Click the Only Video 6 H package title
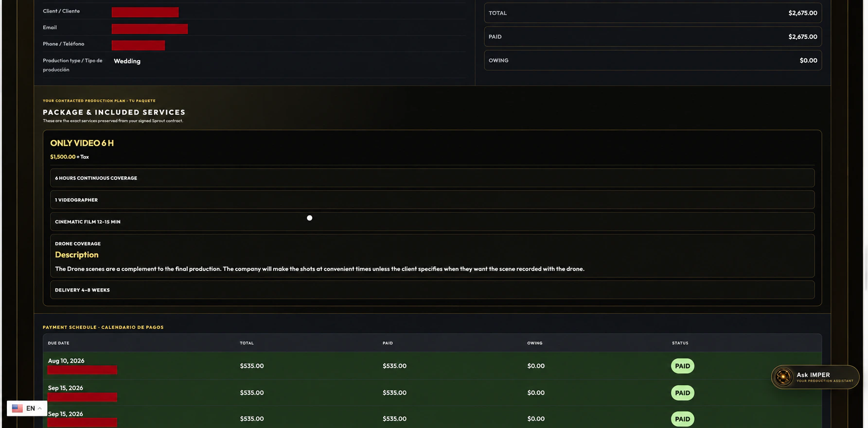 pos(82,143)
